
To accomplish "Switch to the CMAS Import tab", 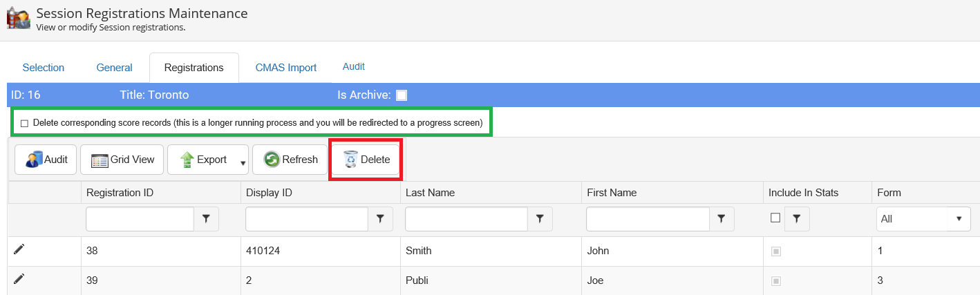I will click(285, 68).
